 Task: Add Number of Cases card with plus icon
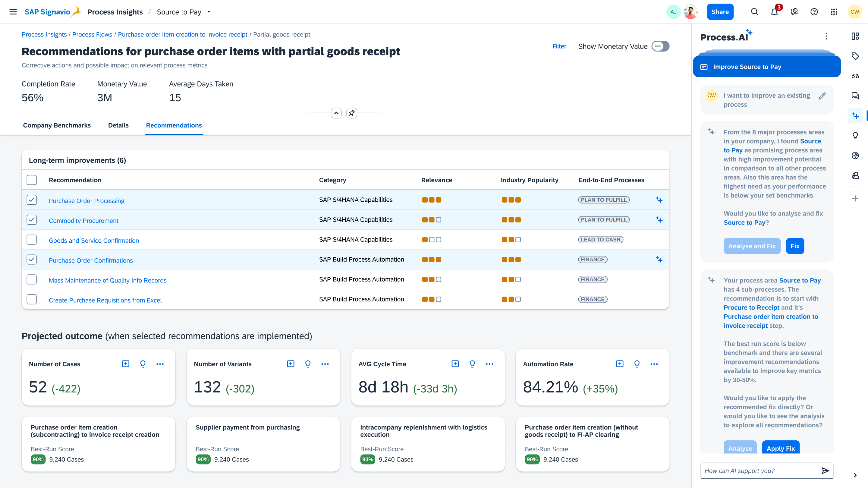tap(126, 364)
